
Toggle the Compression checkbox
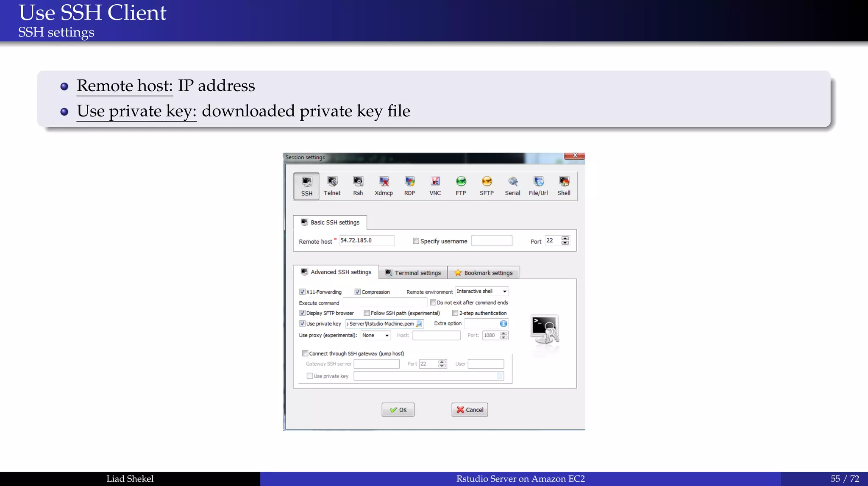357,292
